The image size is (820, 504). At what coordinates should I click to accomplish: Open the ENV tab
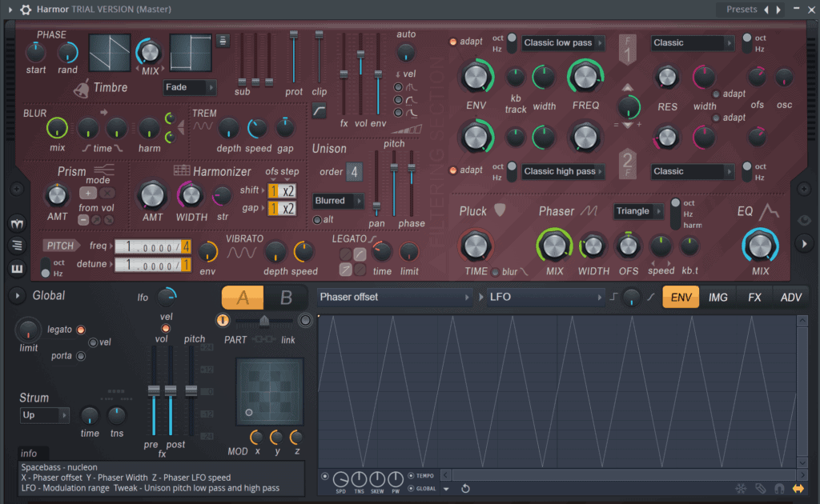pos(681,297)
